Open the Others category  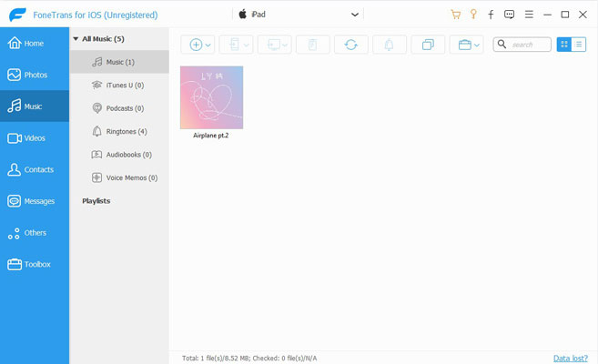coord(35,232)
